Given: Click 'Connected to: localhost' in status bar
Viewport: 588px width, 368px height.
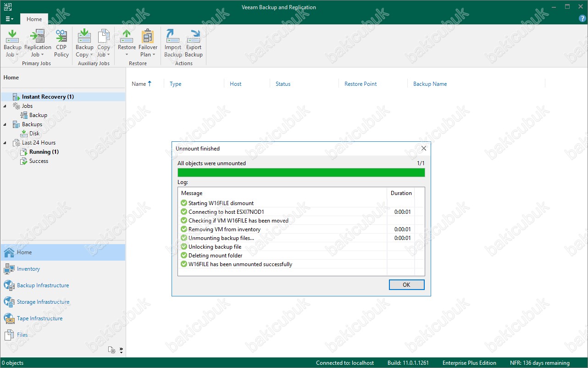Looking at the screenshot, I should point(345,363).
